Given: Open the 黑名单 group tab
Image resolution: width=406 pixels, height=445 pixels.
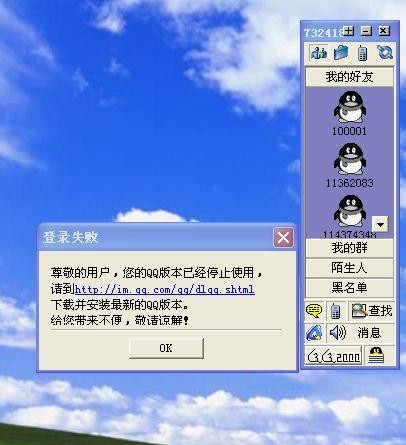Looking at the screenshot, I should pos(349,288).
